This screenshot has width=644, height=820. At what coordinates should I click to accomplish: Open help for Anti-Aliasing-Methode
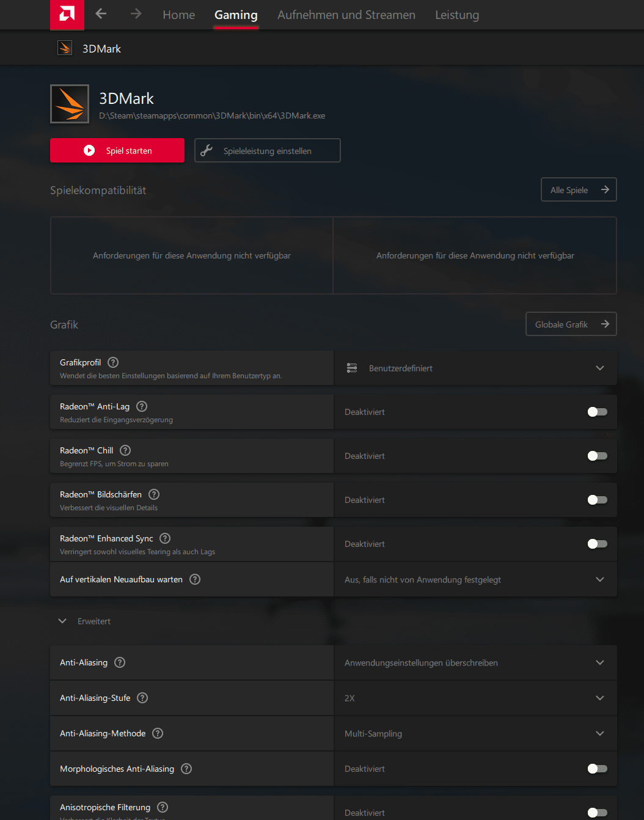pos(158,733)
